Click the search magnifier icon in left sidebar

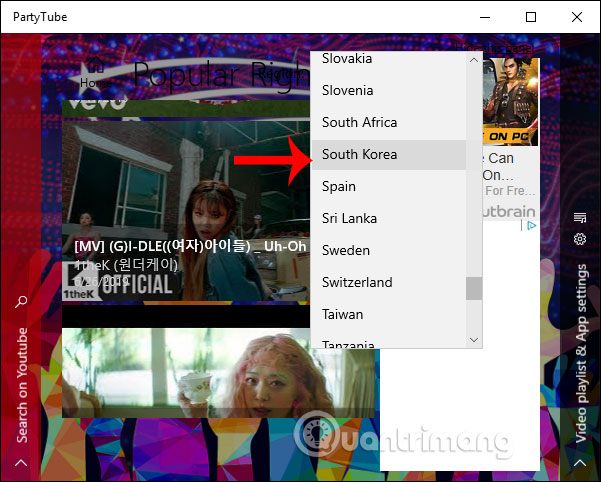(21, 302)
